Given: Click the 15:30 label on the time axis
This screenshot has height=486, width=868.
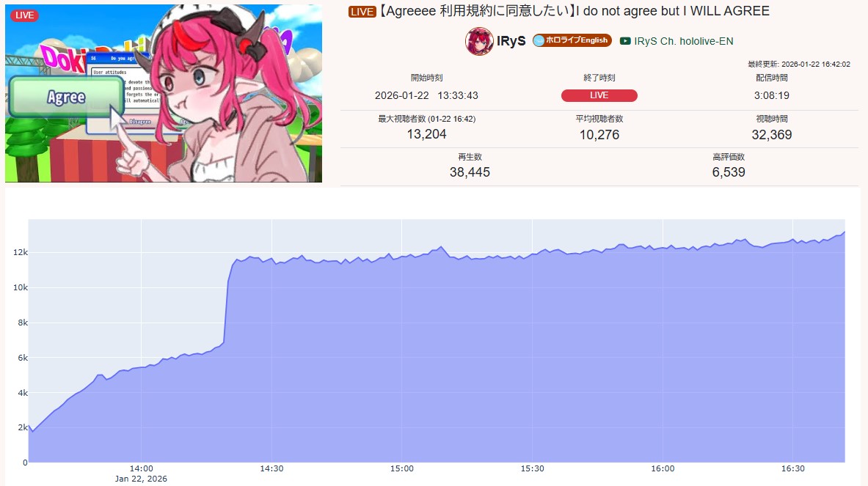Looking at the screenshot, I should pos(532,468).
